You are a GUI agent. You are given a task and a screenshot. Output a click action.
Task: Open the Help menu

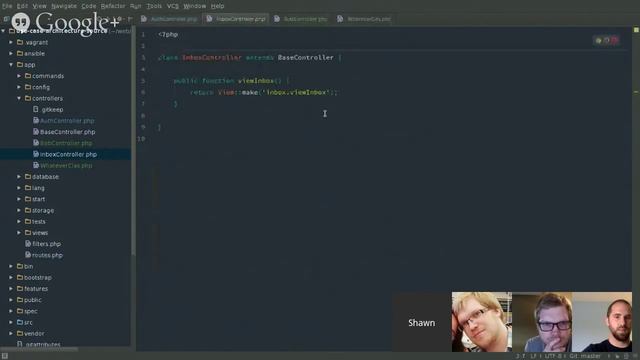click(x=217, y=6)
